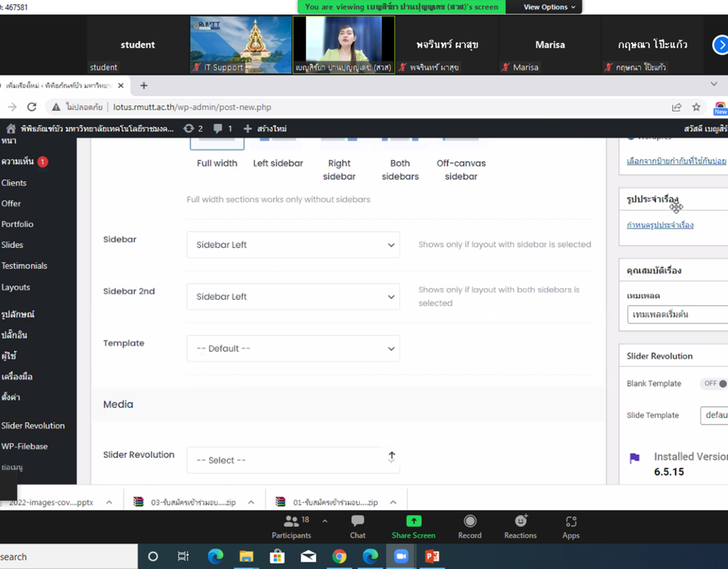728x569 pixels.
Task: Open the 03 zip downloaded file
Action: (x=185, y=502)
